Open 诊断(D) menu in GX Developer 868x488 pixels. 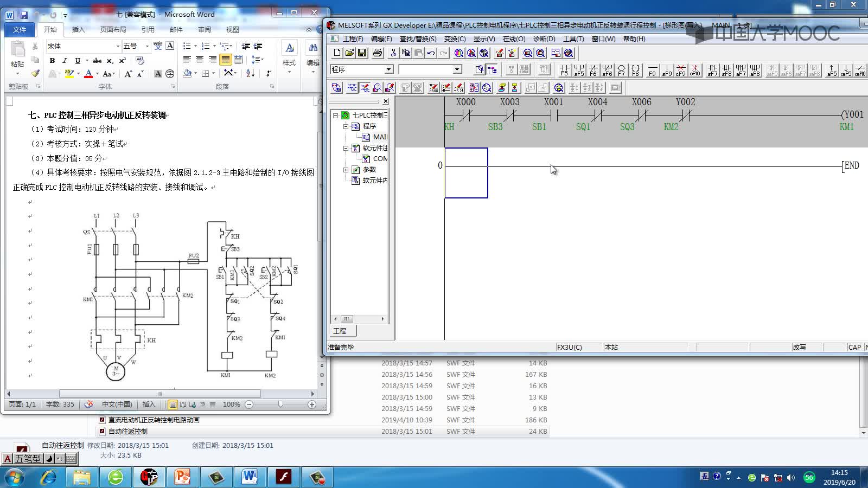click(x=544, y=38)
